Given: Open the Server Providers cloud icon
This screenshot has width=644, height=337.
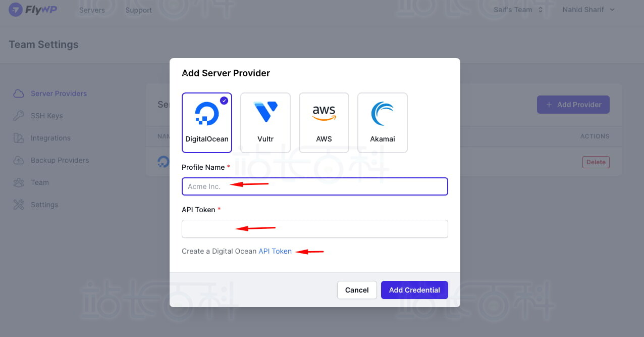Looking at the screenshot, I should 19,93.
